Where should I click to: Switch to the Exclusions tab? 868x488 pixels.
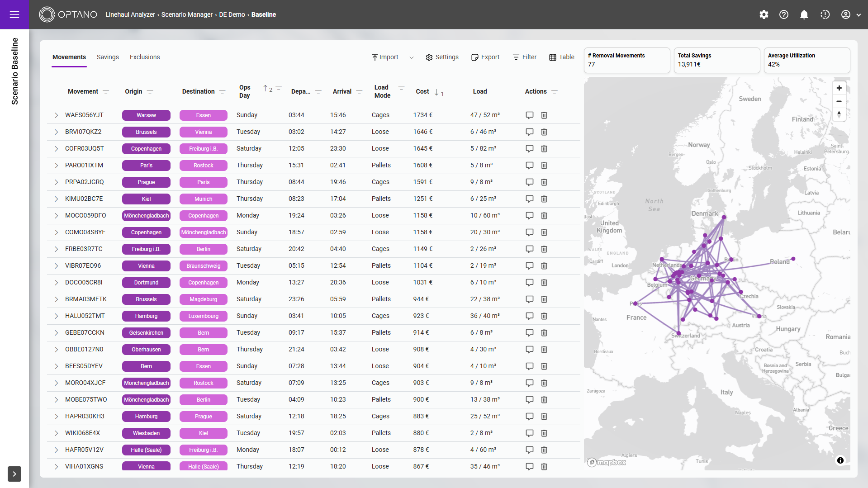(x=145, y=57)
